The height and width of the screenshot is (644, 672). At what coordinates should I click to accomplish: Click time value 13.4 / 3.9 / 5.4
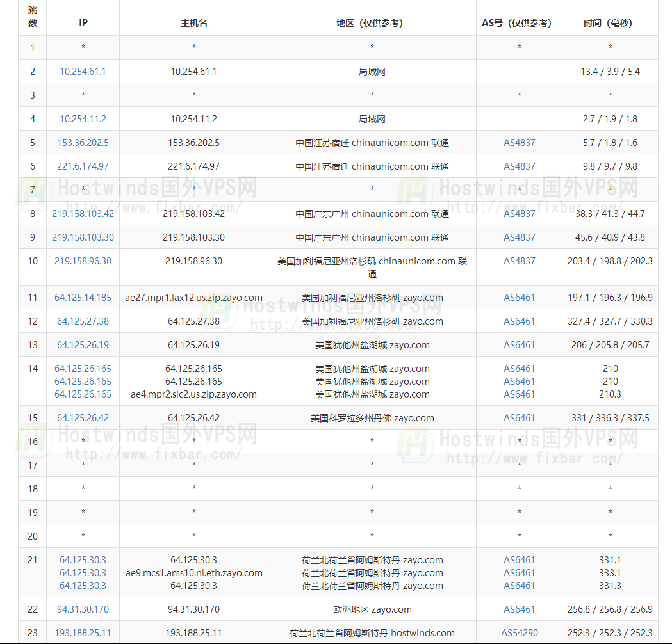pos(610,72)
